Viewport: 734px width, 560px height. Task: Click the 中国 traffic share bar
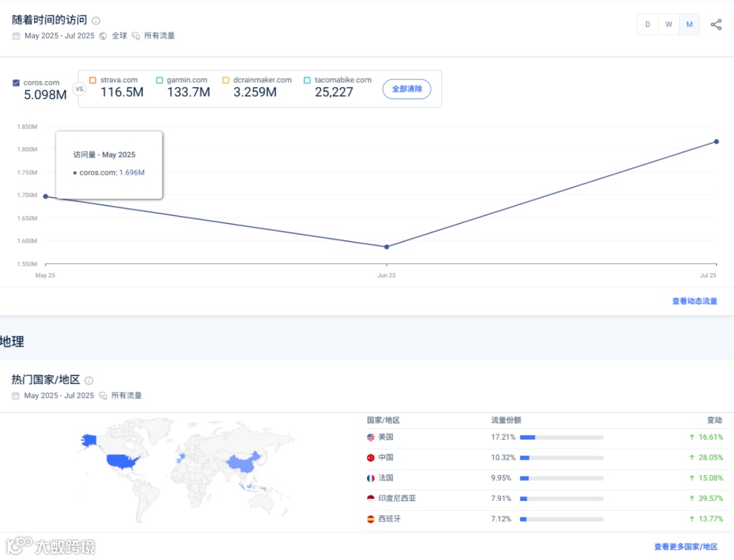[x=562, y=457]
